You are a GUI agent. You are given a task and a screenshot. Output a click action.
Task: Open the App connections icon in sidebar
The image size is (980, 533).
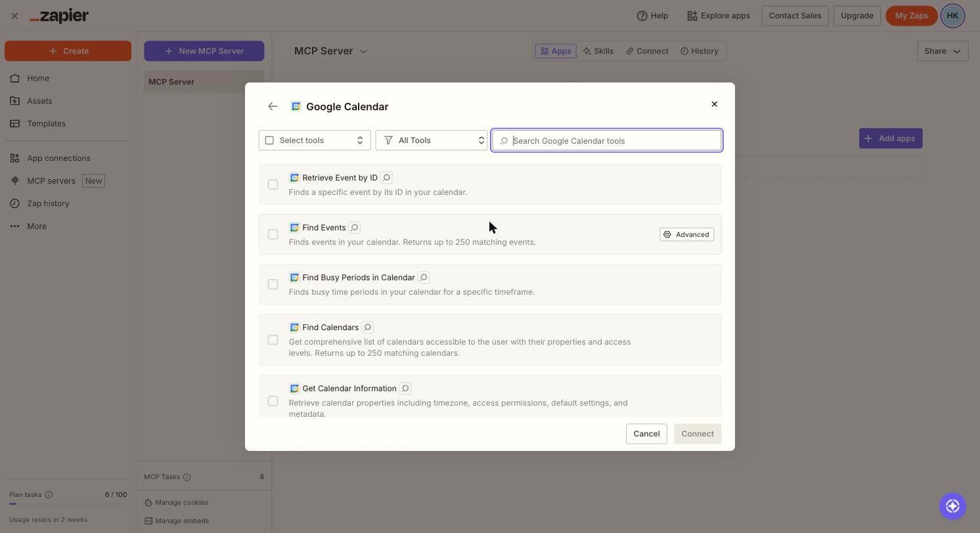click(x=15, y=158)
